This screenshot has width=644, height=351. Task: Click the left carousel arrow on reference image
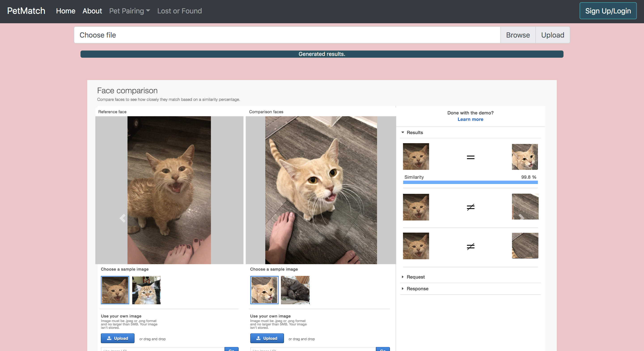[x=123, y=218]
